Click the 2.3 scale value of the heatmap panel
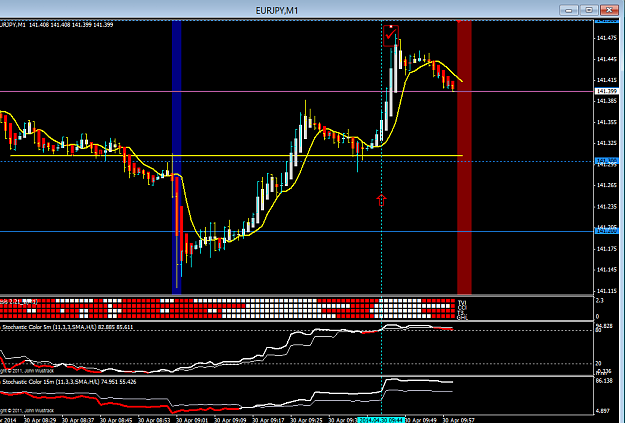The image size is (625, 423). pyautogui.click(x=599, y=301)
